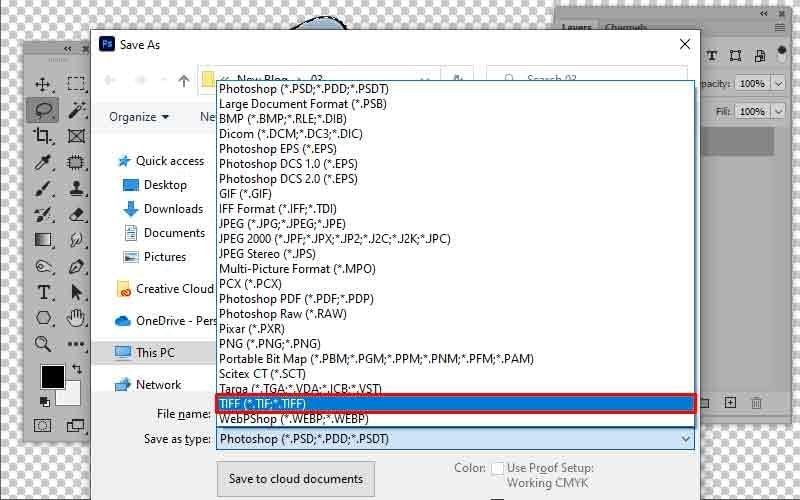This screenshot has width=800, height=500.
Task: Open Quick access in navigation pane
Action: pyautogui.click(x=161, y=161)
